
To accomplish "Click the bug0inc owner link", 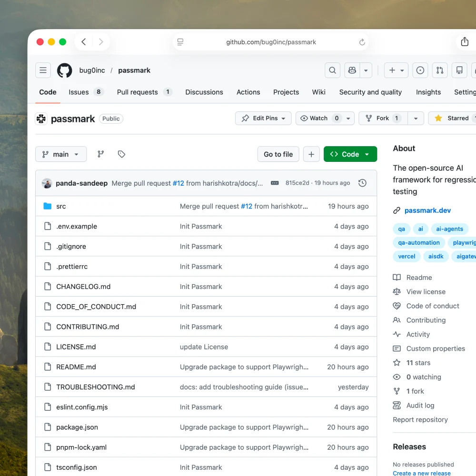I will (92, 70).
